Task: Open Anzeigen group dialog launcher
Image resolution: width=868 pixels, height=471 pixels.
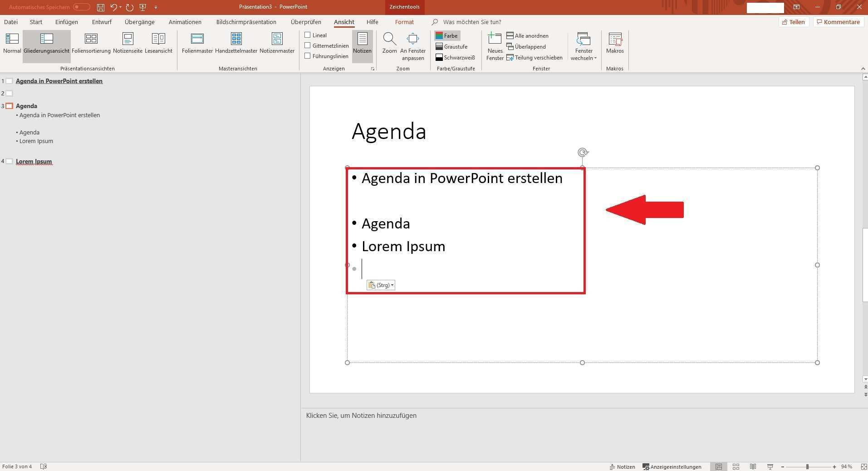Action: point(373,69)
